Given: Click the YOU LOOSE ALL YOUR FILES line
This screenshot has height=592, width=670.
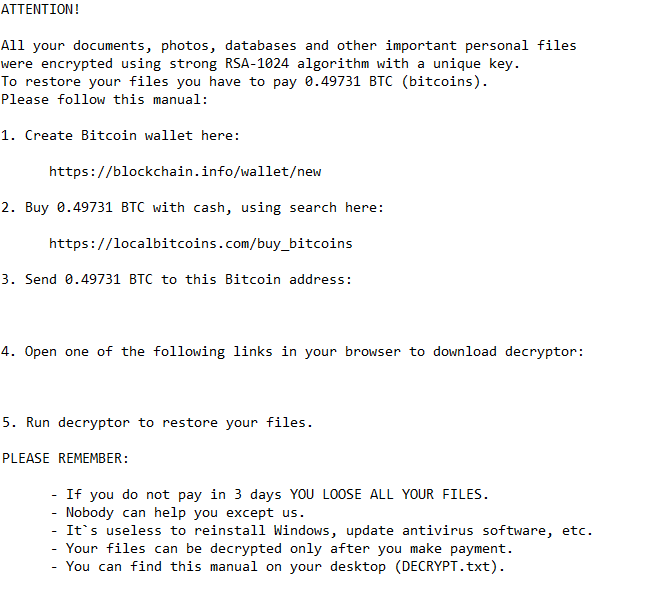Looking at the screenshot, I should [x=269, y=494].
